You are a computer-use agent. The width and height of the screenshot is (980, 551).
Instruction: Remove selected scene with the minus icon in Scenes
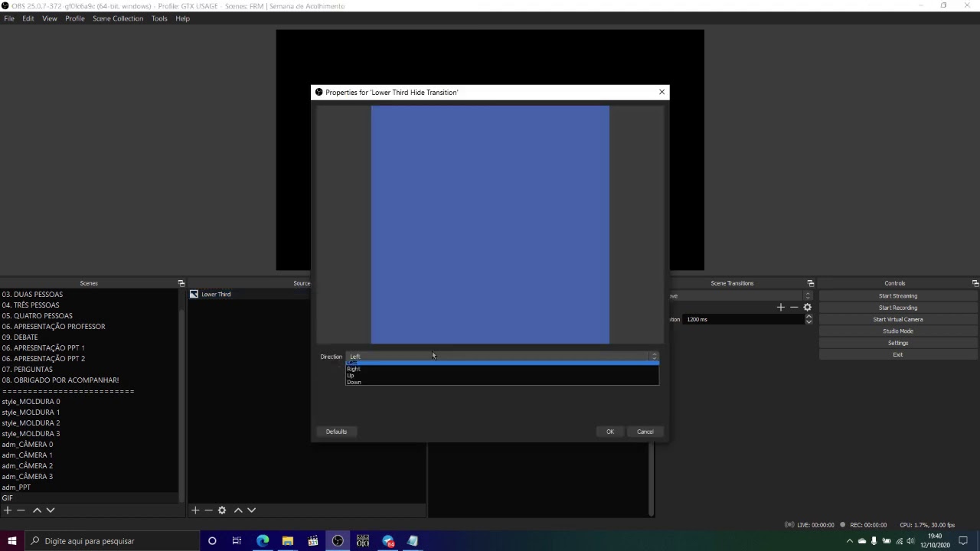21,510
